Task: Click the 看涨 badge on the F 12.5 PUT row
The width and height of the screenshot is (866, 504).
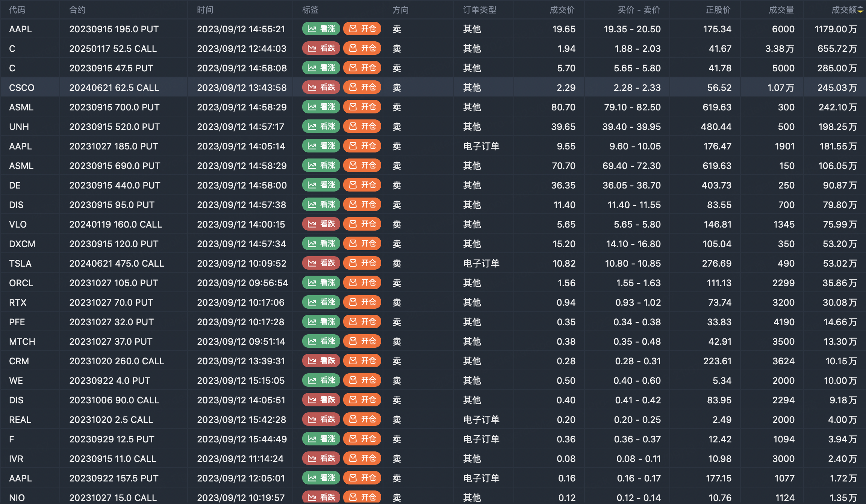Action: click(321, 439)
